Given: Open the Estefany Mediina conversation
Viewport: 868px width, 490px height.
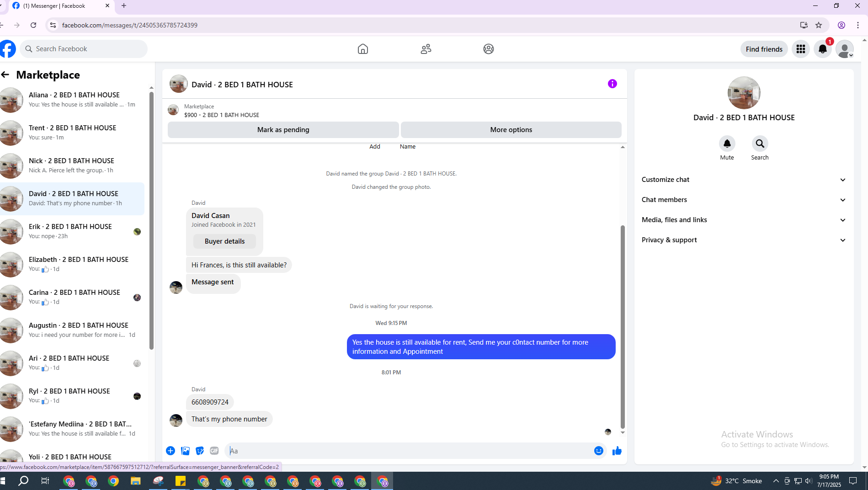Looking at the screenshot, I should 73,429.
